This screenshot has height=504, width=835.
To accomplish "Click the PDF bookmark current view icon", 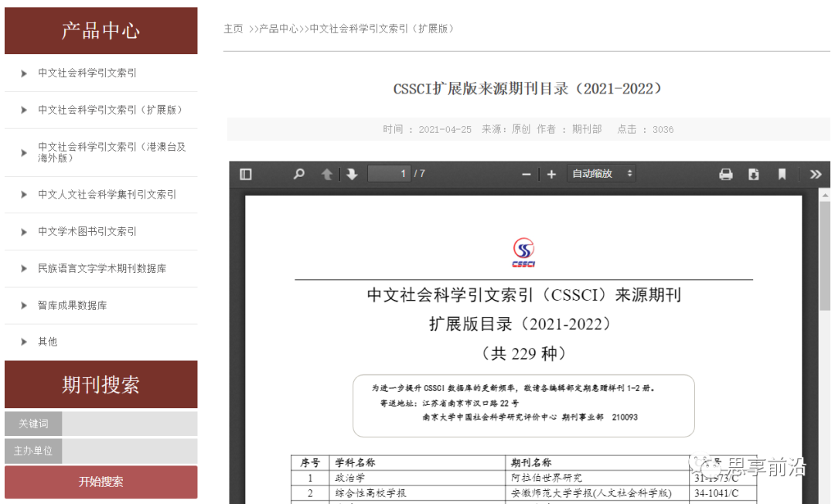I will [x=782, y=174].
